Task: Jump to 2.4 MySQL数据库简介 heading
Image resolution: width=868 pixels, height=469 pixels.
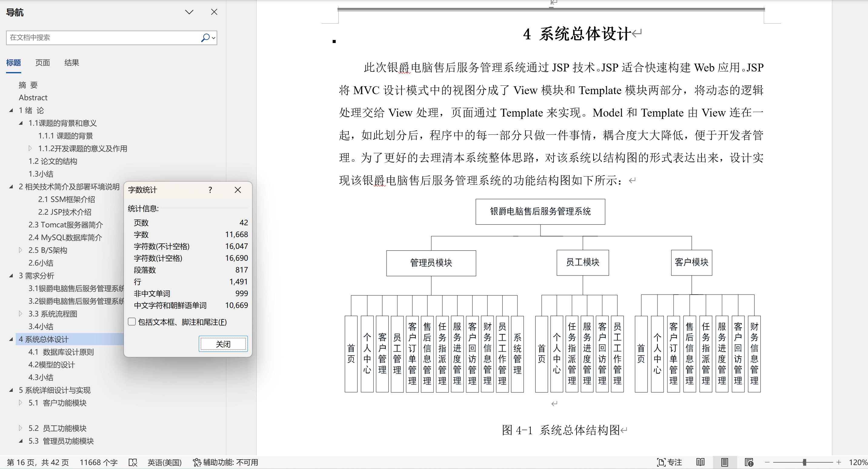Action: [65, 237]
